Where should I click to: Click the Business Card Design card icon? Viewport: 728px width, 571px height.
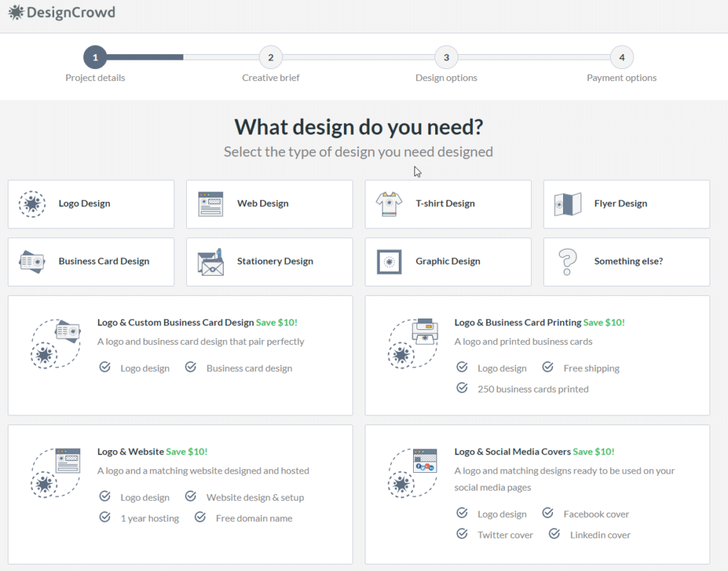[32, 262]
